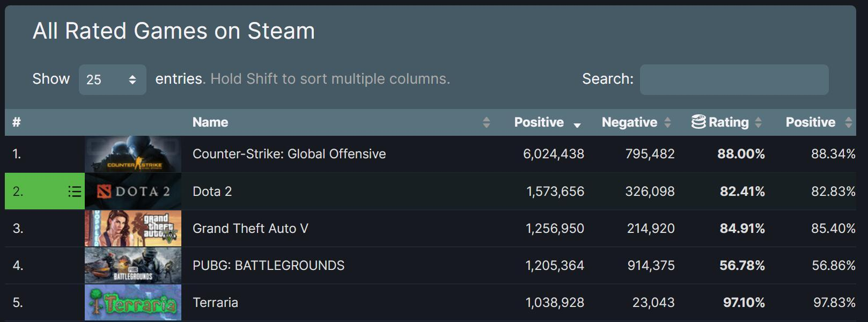Open Counter-Strike: Global Offensive link
Image resolution: width=868 pixels, height=322 pixels.
289,154
